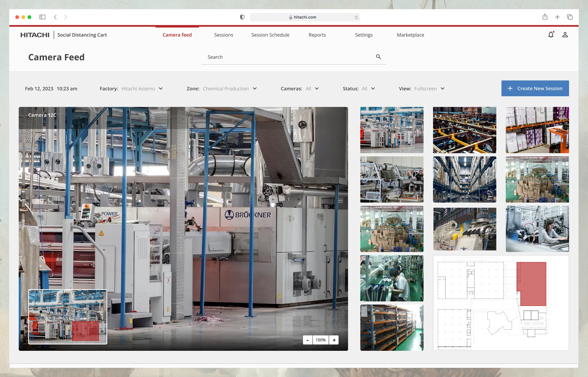Open the Status filter dropdown

[x=359, y=89]
